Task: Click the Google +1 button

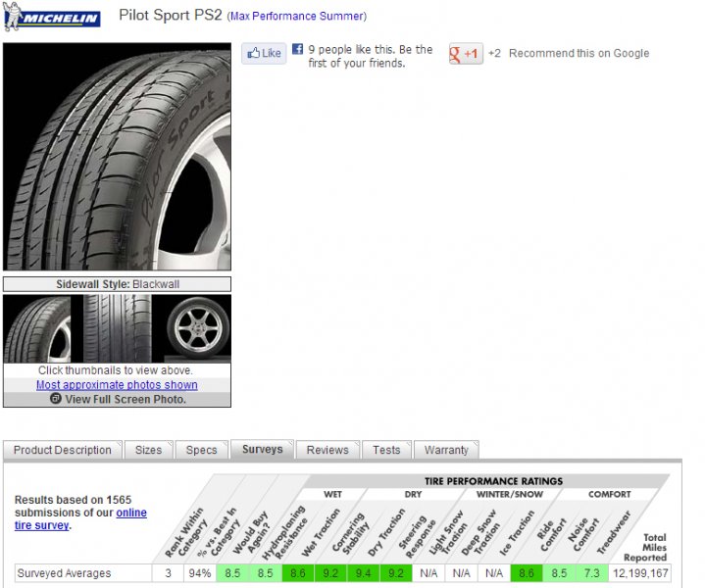Action: point(466,54)
